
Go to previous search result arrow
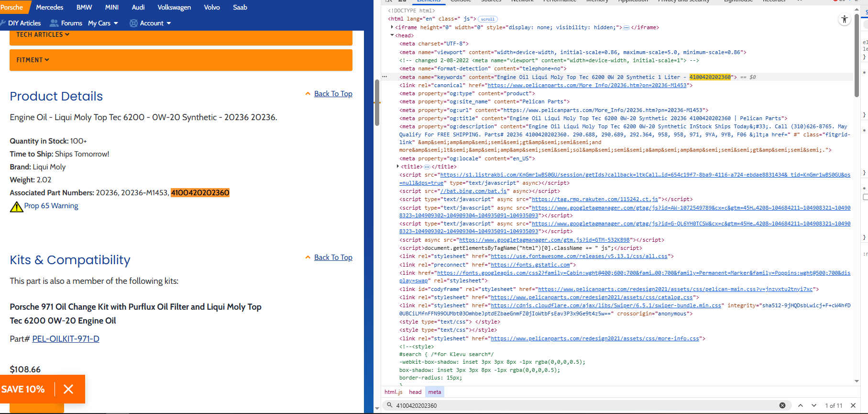(x=801, y=405)
